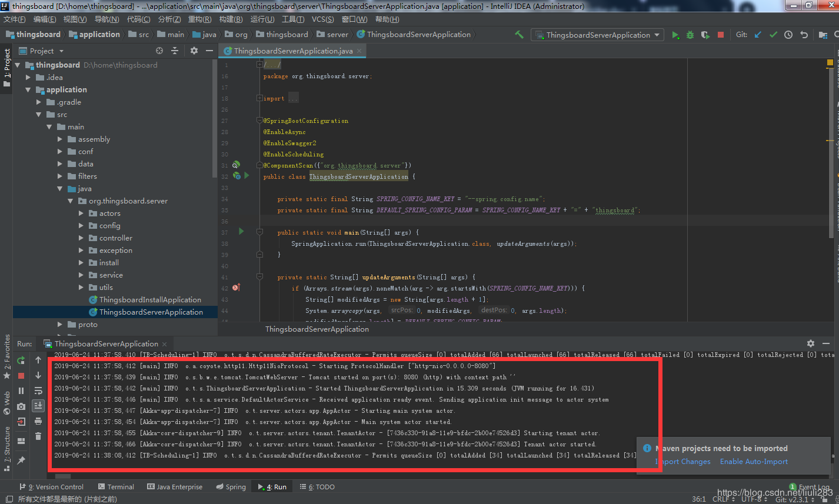Clear the console with the trash icon

click(x=38, y=436)
